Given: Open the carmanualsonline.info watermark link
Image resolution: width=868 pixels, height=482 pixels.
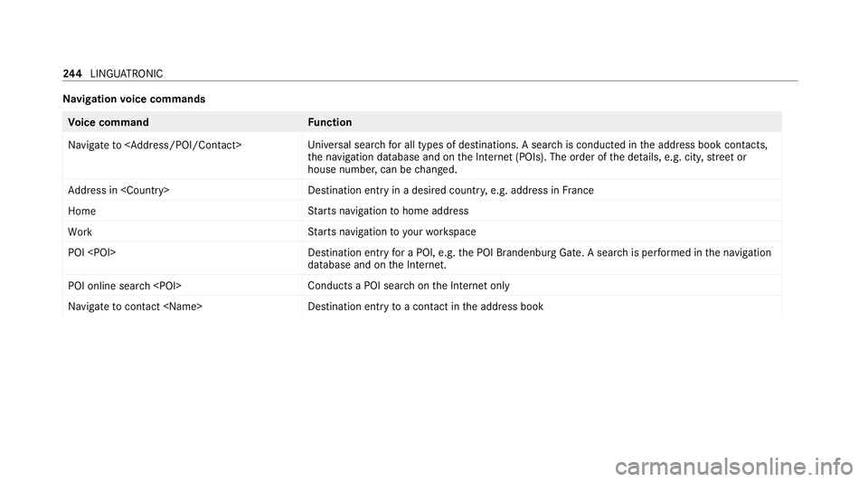Looking at the screenshot, I should [734, 468].
